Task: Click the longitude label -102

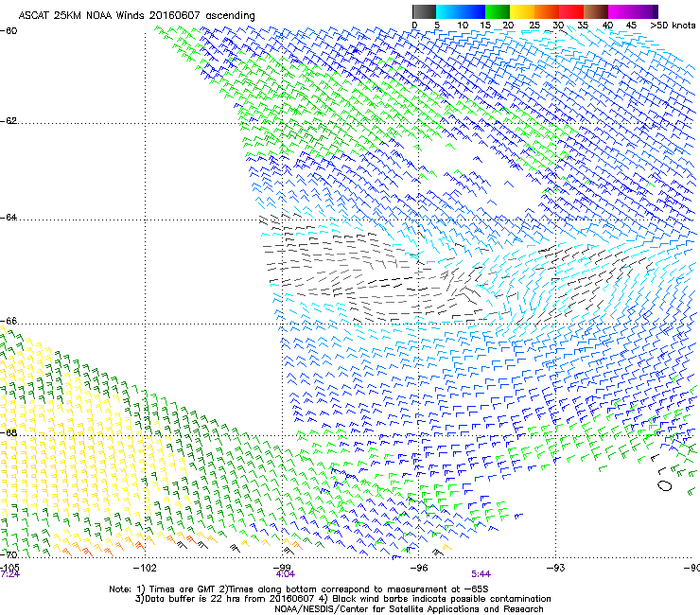Action: point(145,568)
